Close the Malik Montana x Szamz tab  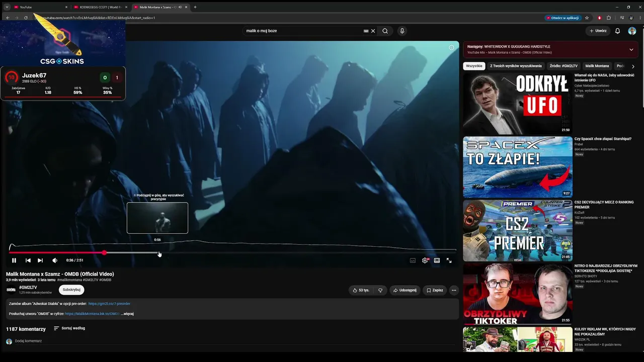[x=186, y=7]
